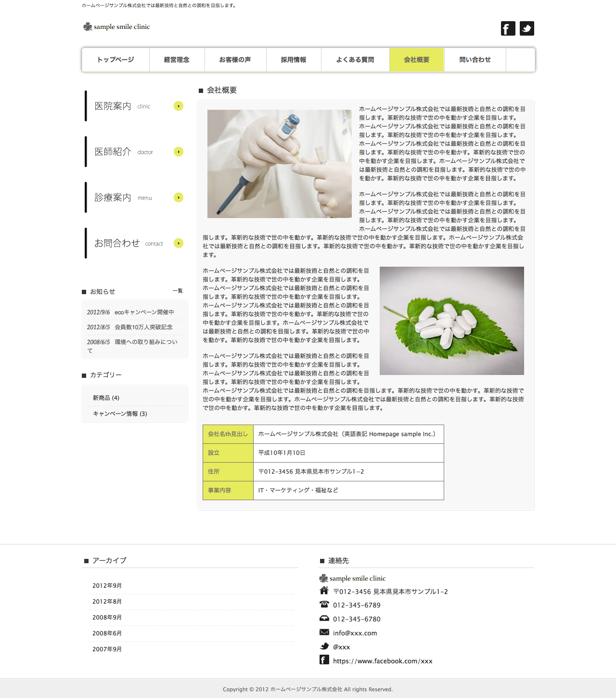Click the pills on leaf image

[451, 321]
